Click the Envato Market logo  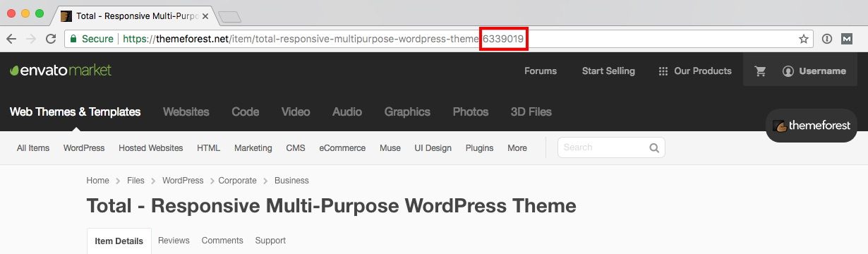tap(61, 70)
